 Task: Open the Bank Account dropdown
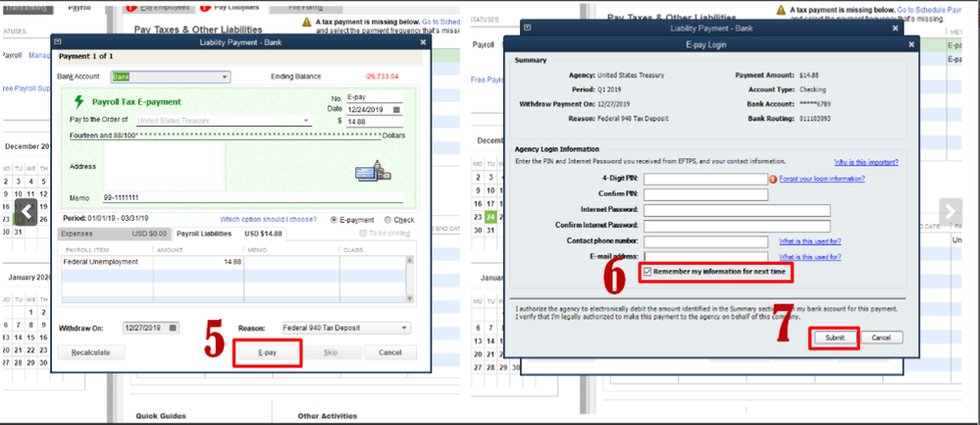tap(225, 78)
